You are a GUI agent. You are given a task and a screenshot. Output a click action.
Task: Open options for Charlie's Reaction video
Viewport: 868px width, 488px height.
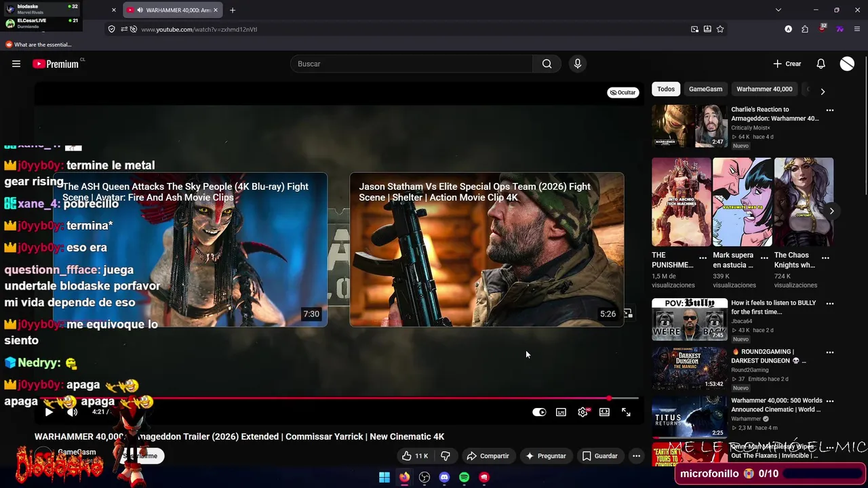click(x=829, y=110)
